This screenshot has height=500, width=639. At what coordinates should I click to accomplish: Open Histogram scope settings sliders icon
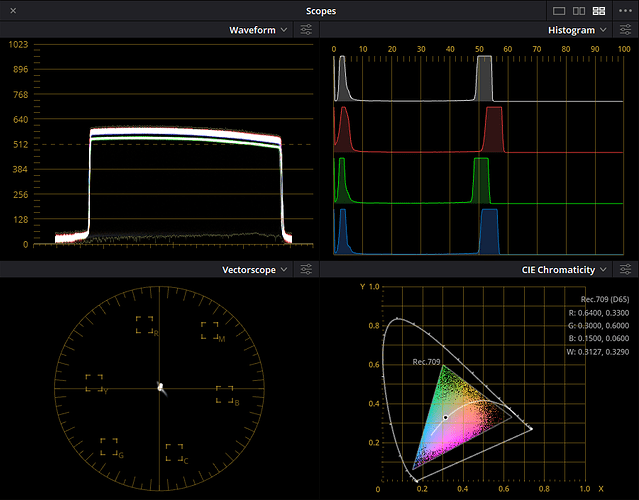(x=626, y=30)
